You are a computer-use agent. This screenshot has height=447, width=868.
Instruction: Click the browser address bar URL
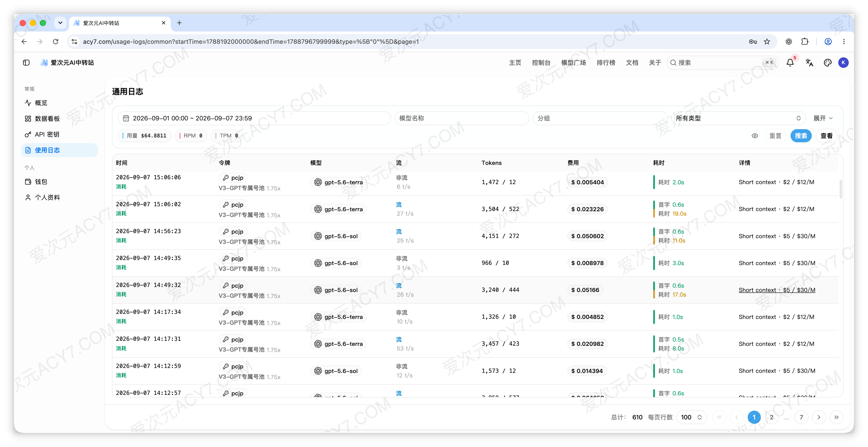click(251, 41)
